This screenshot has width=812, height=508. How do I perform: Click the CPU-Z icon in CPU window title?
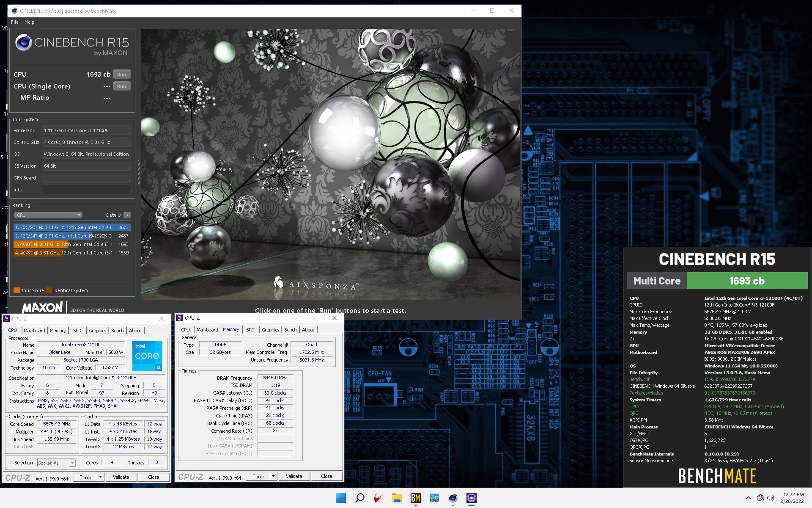(6, 319)
